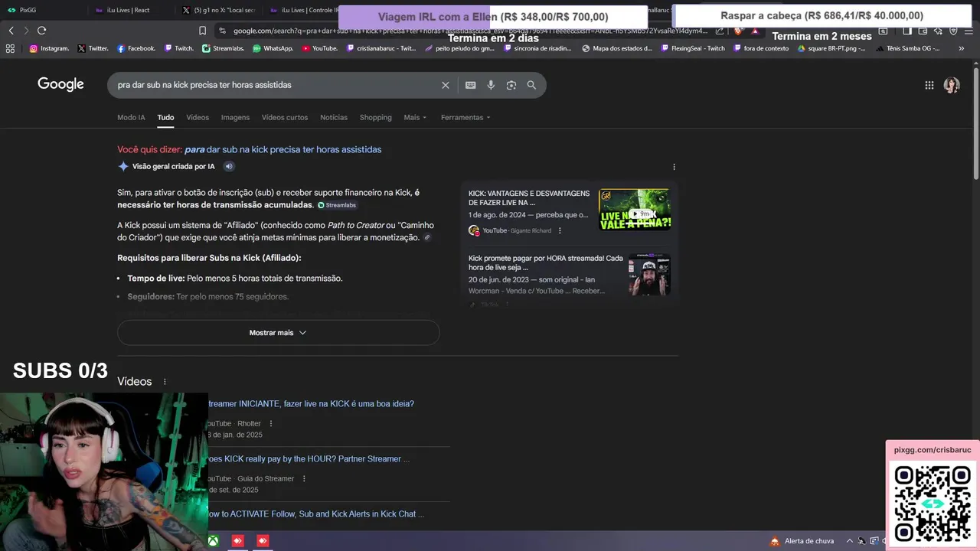The width and height of the screenshot is (980, 551).
Task: Open the Does KICK really pay by HOUR link
Action: [x=309, y=458]
